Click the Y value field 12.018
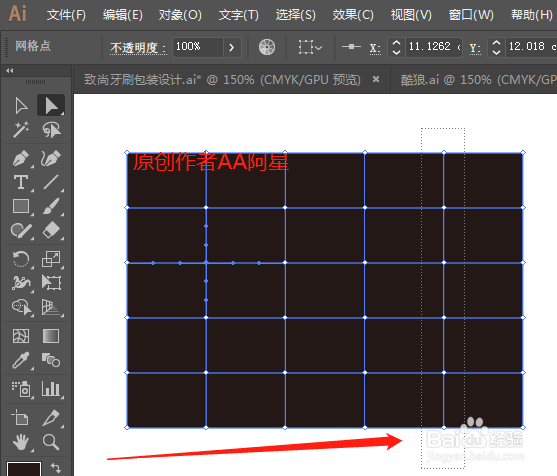The width and height of the screenshot is (557, 476). pos(531,47)
